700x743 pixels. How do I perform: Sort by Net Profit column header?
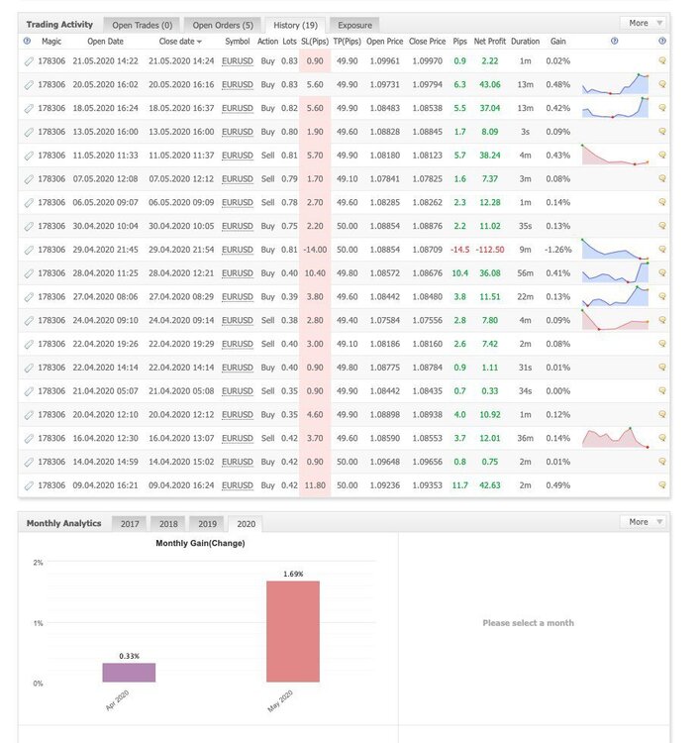tap(490, 42)
